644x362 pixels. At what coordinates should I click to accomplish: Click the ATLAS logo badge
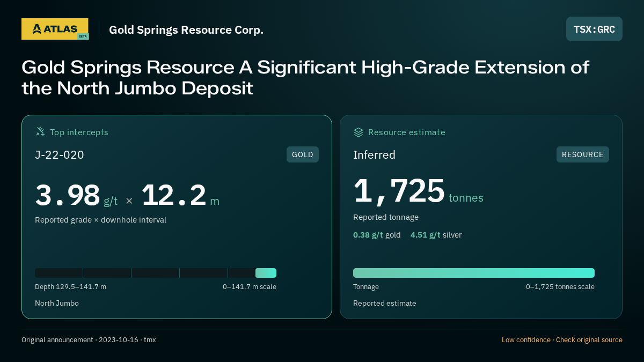coord(55,29)
